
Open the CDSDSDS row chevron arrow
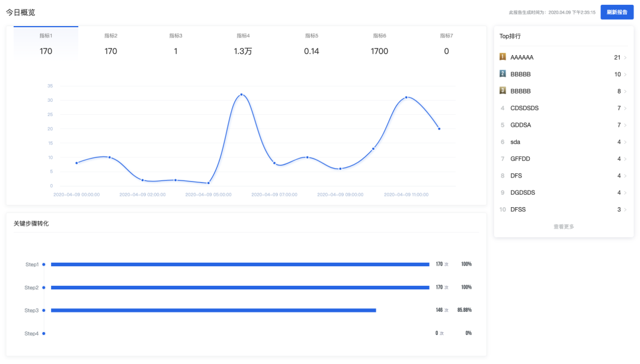[625, 108]
